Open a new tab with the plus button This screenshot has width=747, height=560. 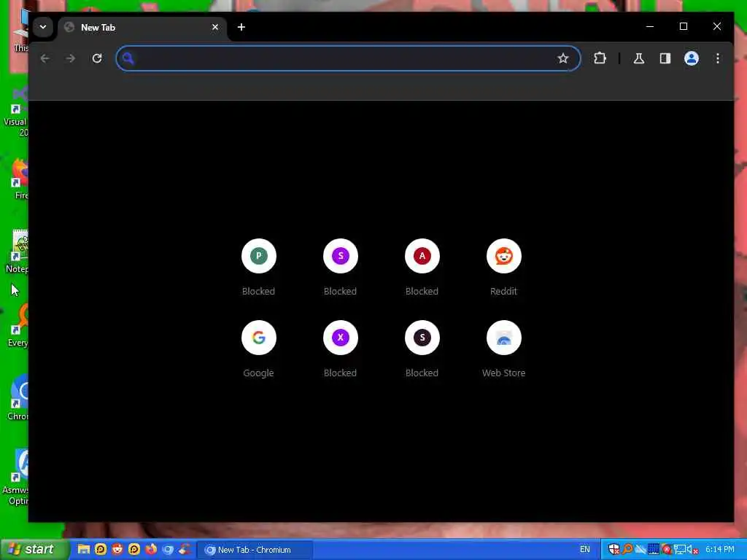[241, 27]
